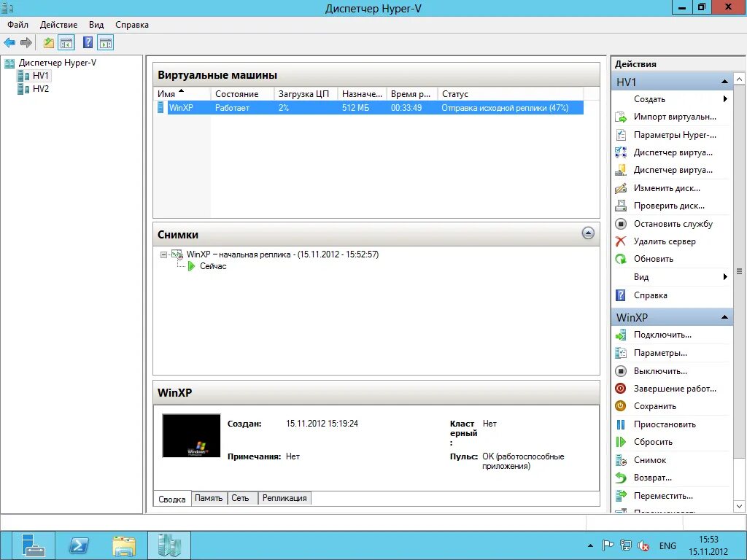
Task: Select the HV2 server in tree
Action: click(x=41, y=89)
